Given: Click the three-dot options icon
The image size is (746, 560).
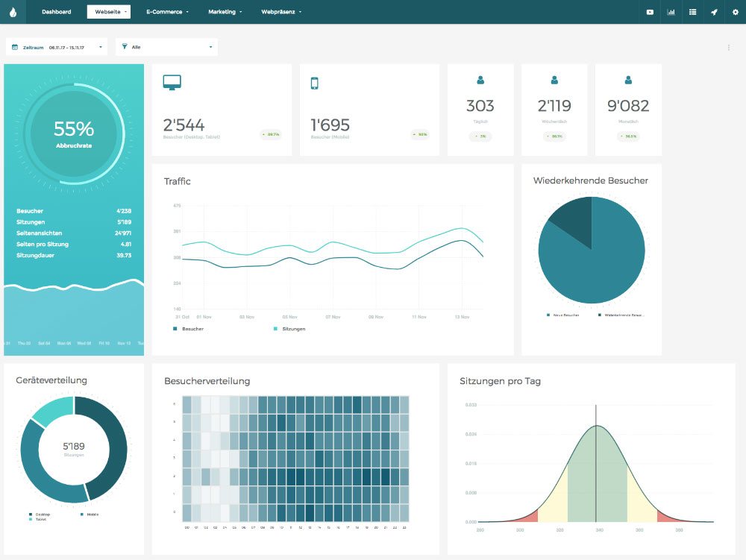Looking at the screenshot, I should 728,48.
